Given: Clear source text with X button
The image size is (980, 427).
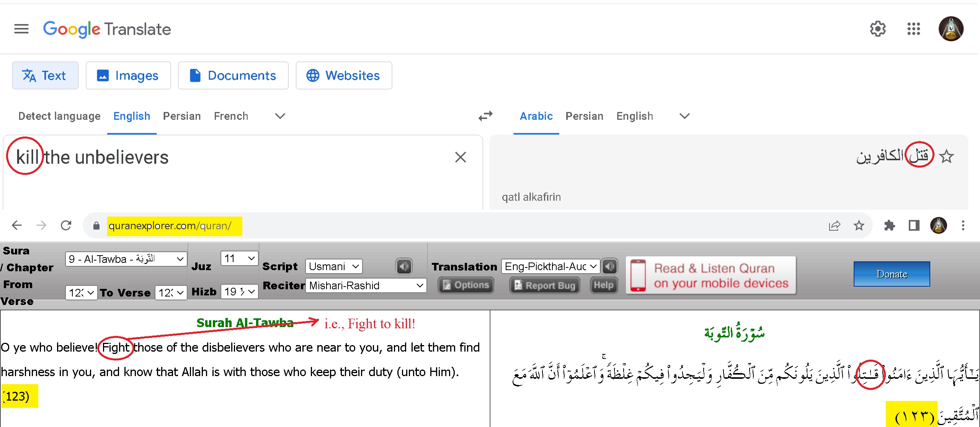Looking at the screenshot, I should [460, 157].
